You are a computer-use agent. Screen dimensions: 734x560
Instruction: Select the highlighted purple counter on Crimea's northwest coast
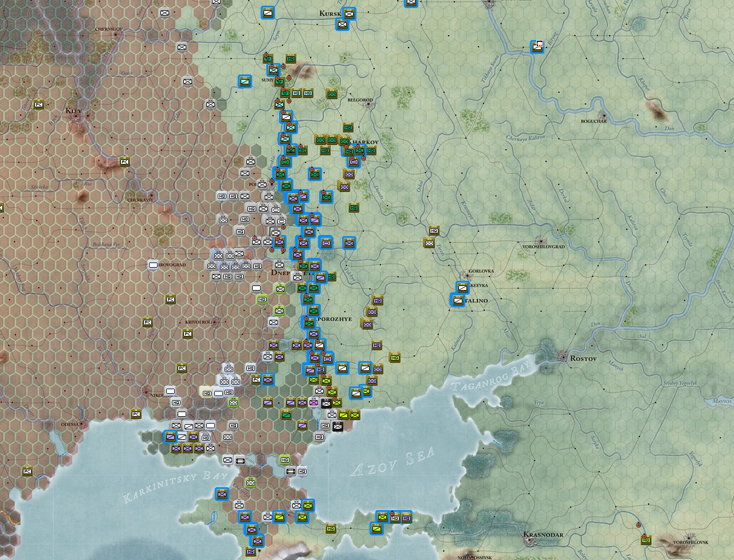222,494
